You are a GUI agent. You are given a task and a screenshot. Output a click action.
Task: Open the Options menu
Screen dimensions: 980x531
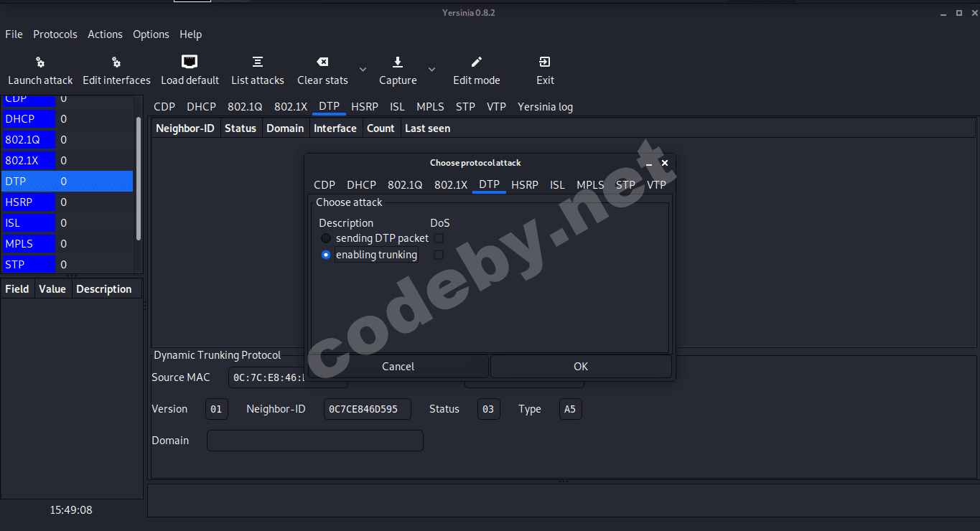pyautogui.click(x=151, y=34)
